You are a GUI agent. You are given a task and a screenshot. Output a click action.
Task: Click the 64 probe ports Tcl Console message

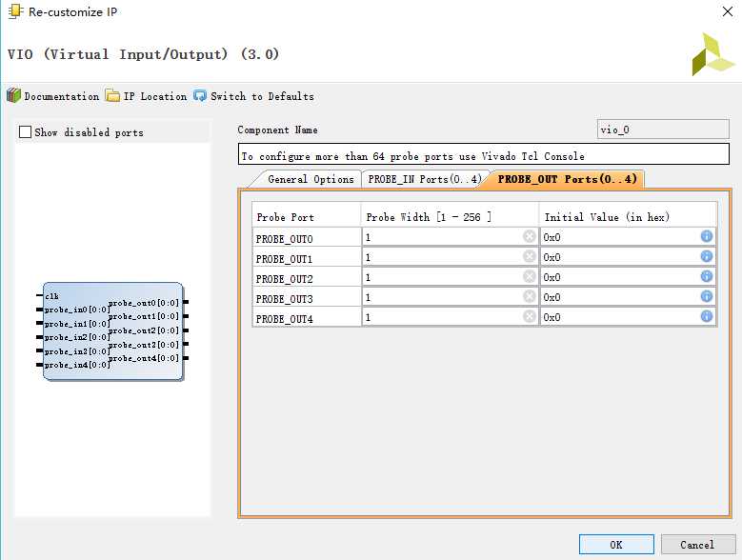pos(484,154)
